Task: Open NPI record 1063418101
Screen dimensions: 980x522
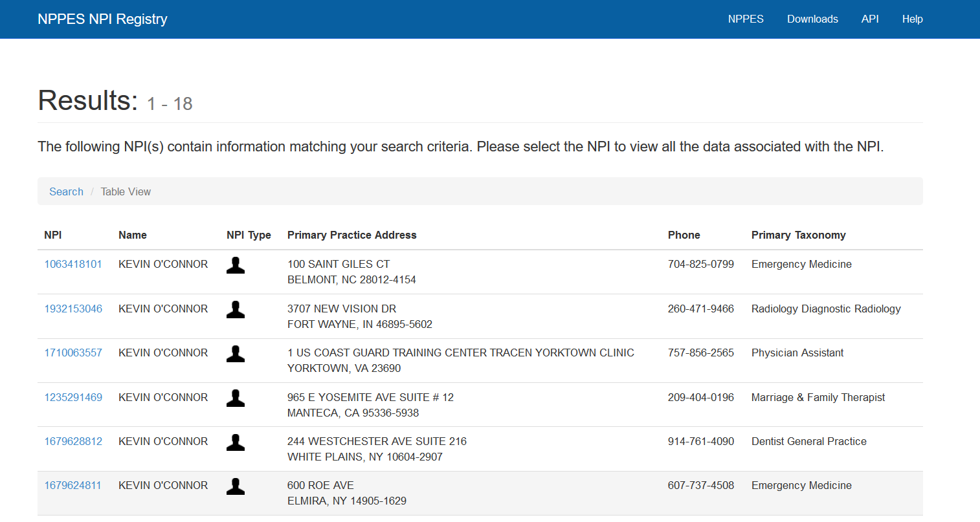Action: 73,264
